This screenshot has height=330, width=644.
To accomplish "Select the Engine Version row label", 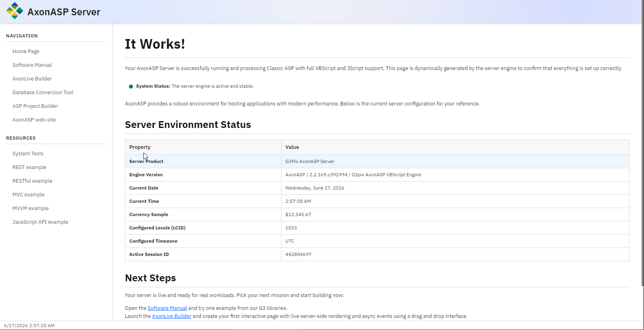I will click(146, 175).
